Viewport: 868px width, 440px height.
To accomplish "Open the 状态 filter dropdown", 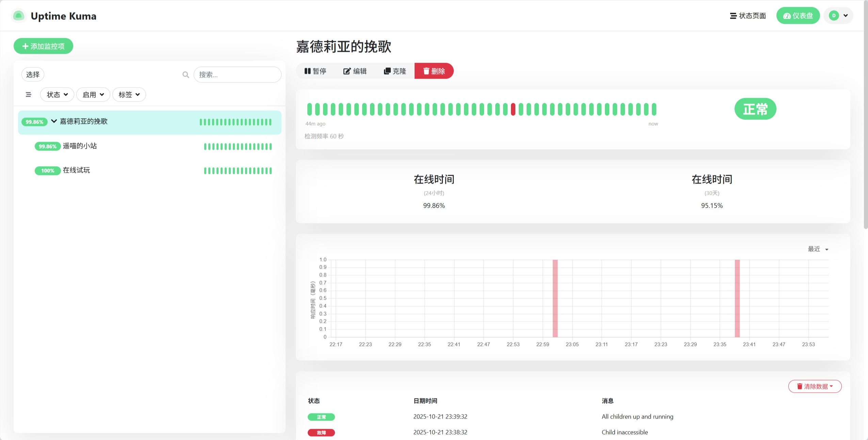I will coord(57,95).
